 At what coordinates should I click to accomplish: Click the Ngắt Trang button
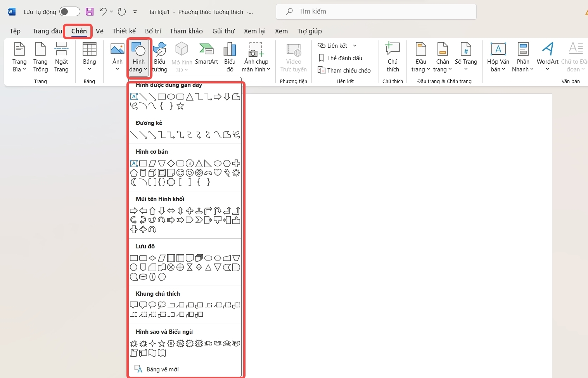[61, 57]
